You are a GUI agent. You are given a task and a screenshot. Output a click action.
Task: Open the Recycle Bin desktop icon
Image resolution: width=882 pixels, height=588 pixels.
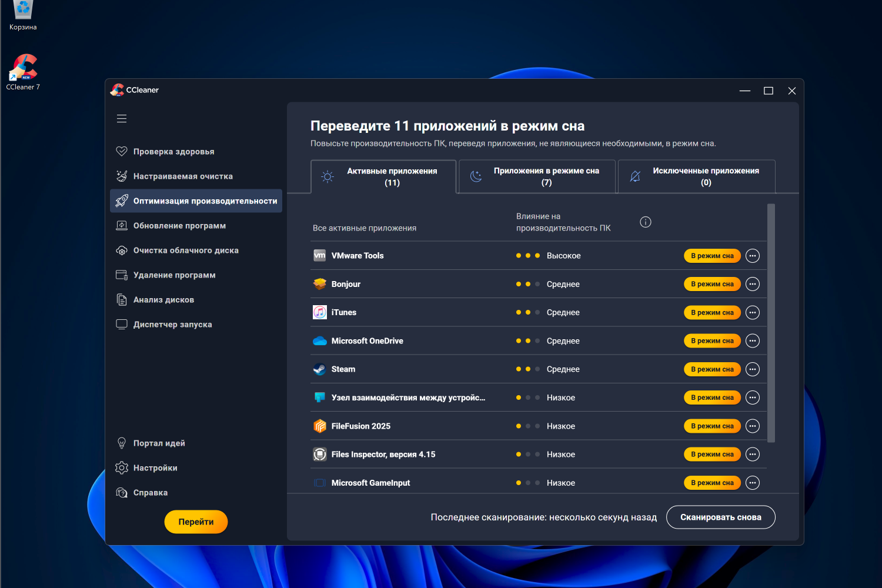(x=23, y=16)
